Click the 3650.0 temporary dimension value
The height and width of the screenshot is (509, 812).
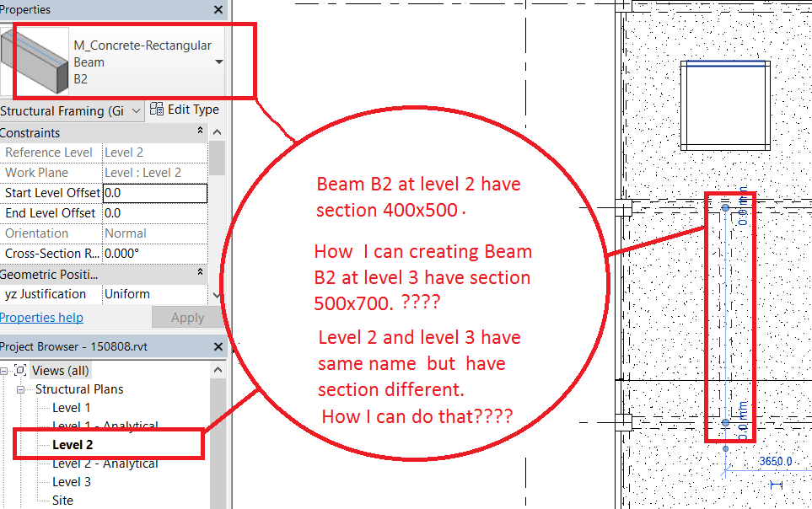776,461
